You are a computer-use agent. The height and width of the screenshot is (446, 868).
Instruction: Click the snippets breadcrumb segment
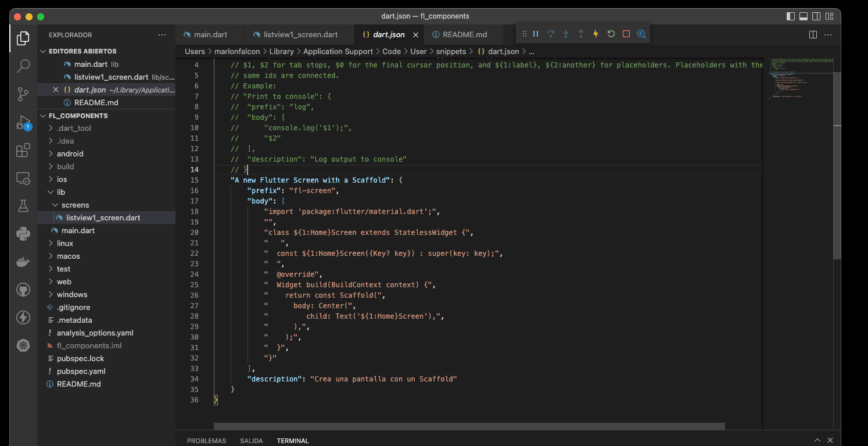451,51
